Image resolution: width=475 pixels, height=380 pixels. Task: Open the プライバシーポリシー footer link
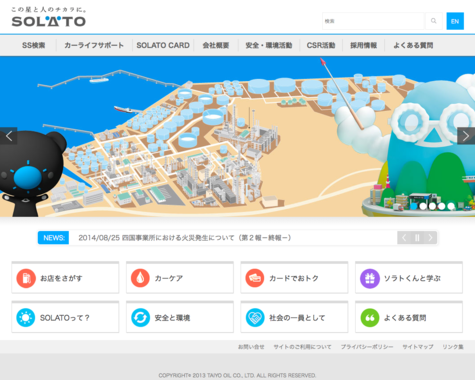367,347
